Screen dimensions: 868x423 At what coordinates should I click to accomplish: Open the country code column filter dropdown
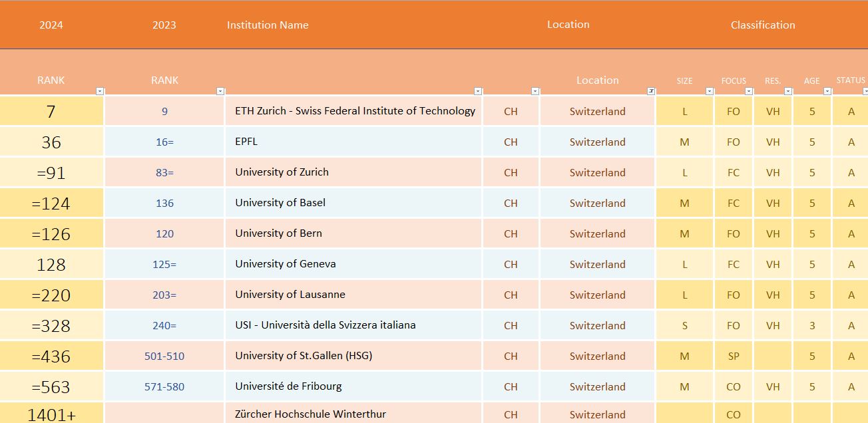(x=535, y=91)
